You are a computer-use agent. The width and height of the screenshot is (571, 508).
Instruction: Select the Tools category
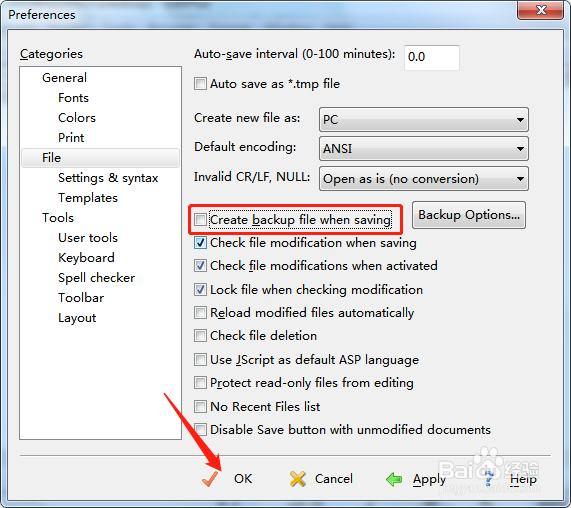(58, 218)
